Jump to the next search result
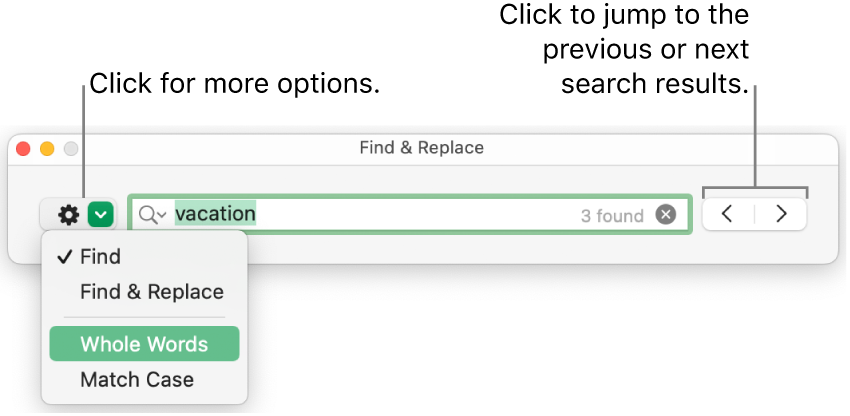 [x=781, y=214]
